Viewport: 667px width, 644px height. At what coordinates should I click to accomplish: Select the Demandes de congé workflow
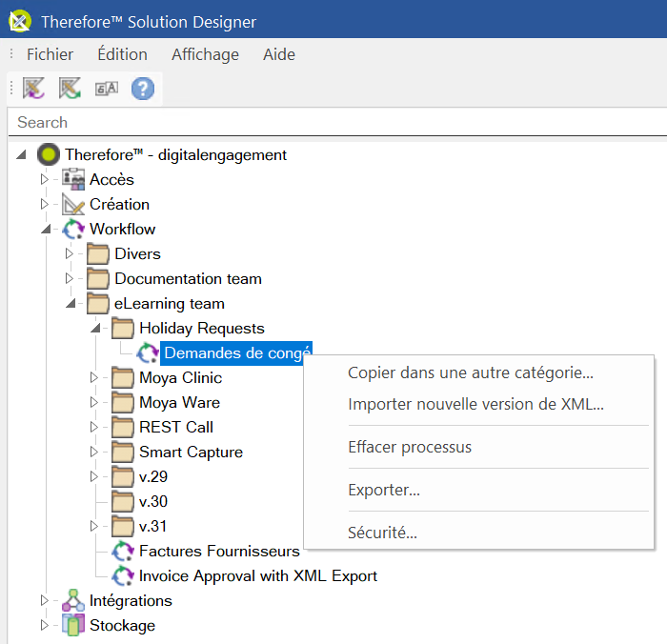[x=236, y=353]
